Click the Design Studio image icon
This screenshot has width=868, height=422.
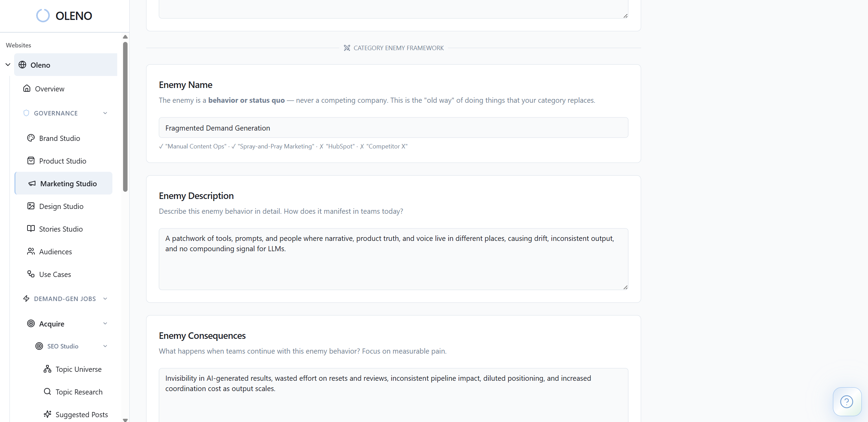click(x=31, y=206)
